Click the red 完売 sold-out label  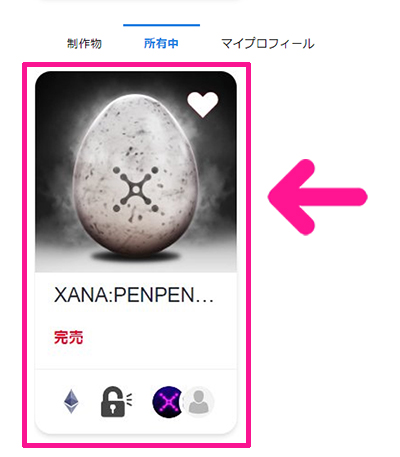(68, 337)
